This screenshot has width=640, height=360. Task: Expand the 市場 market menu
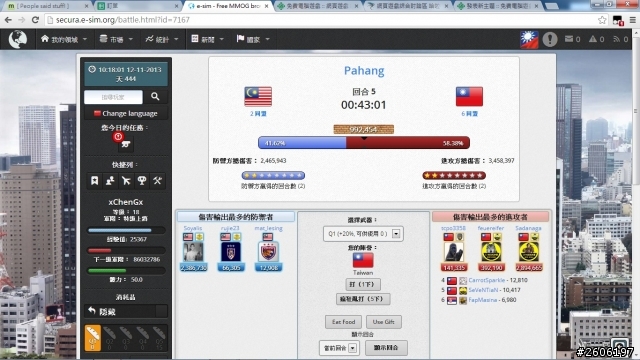pyautogui.click(x=117, y=39)
